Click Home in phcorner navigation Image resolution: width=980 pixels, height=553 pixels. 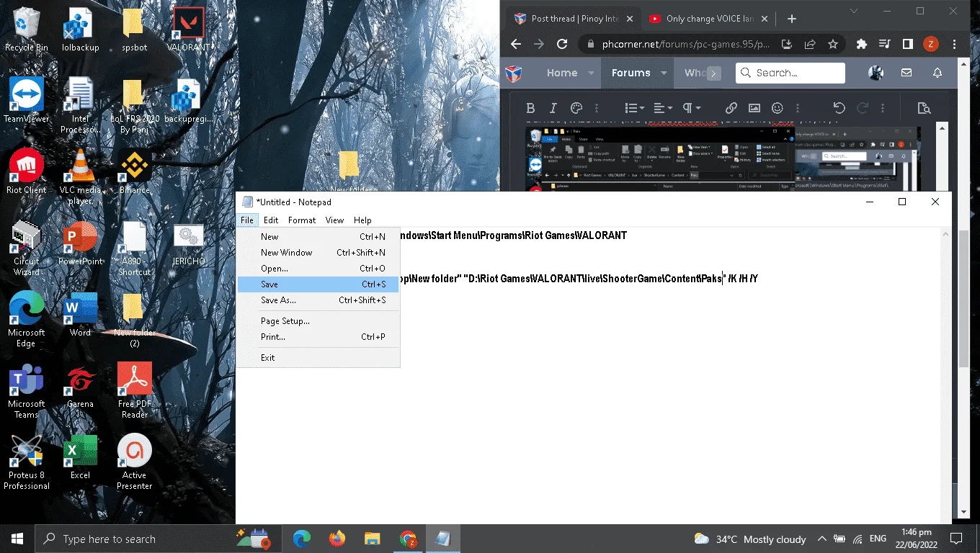point(562,73)
